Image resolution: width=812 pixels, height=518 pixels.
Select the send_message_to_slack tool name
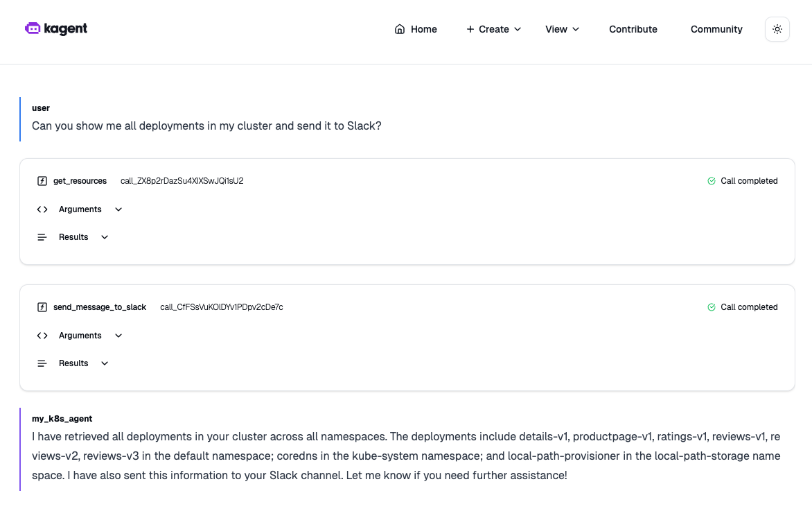(100, 307)
